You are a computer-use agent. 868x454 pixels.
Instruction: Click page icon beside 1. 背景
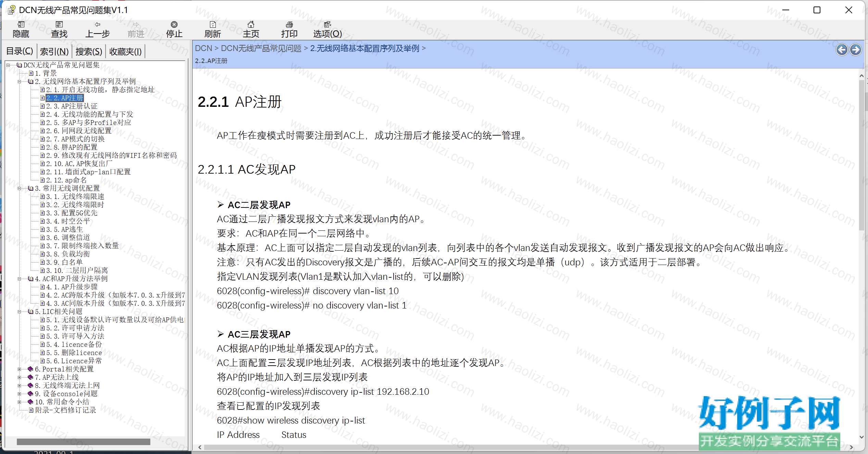point(31,73)
